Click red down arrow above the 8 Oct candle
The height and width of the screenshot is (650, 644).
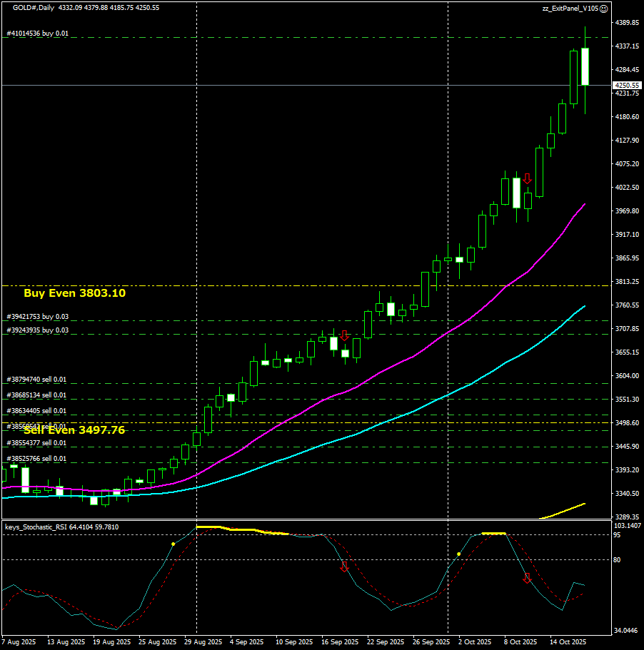(x=528, y=179)
